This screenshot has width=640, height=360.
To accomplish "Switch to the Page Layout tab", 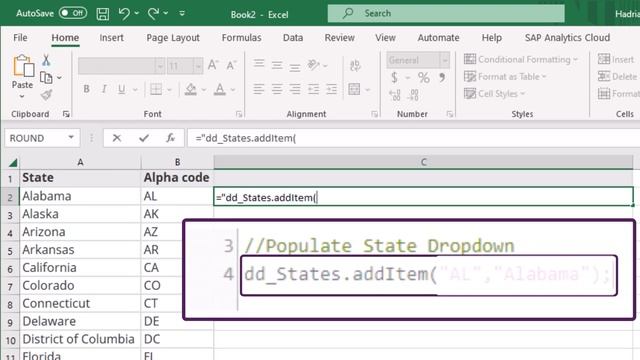I will pos(173,38).
